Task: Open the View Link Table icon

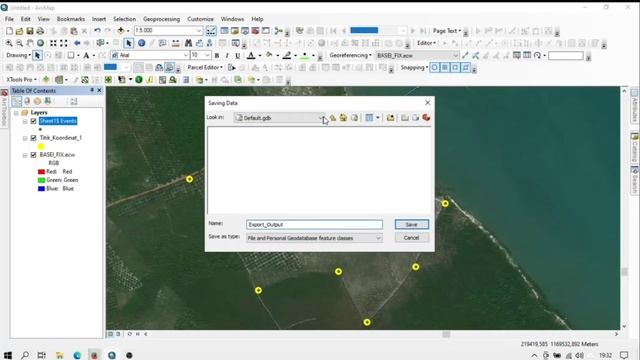Action: tap(527, 56)
